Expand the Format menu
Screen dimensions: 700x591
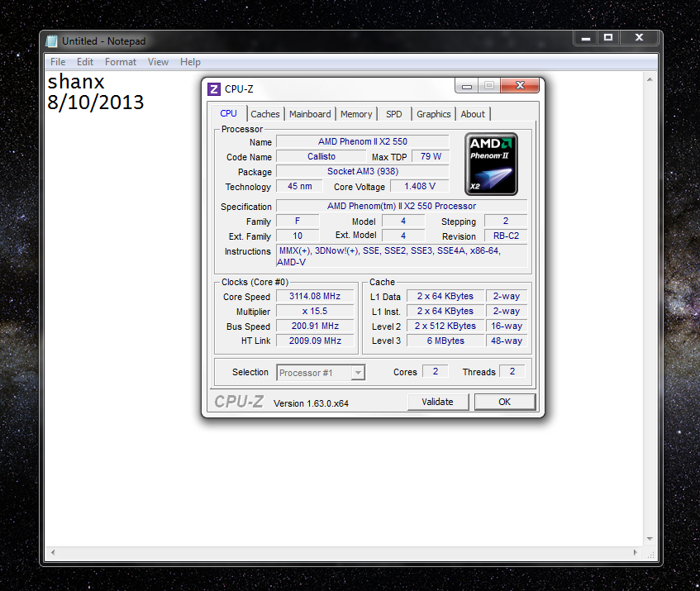click(121, 62)
